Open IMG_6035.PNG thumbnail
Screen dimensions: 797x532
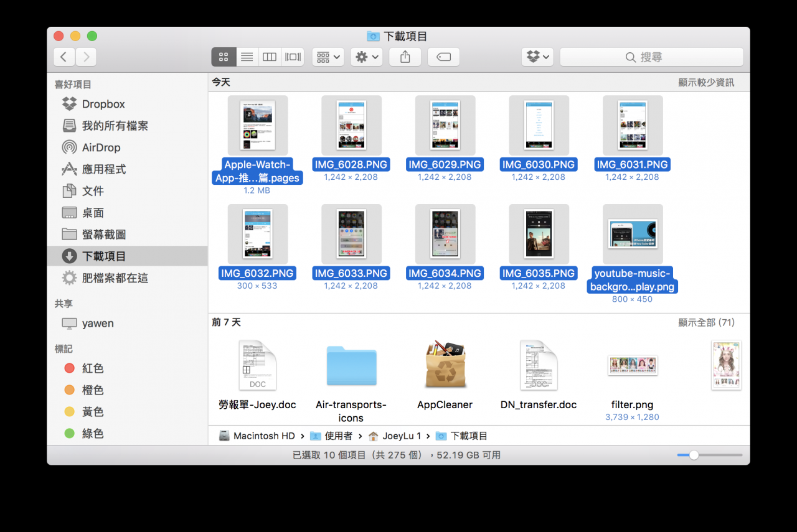[x=539, y=235]
